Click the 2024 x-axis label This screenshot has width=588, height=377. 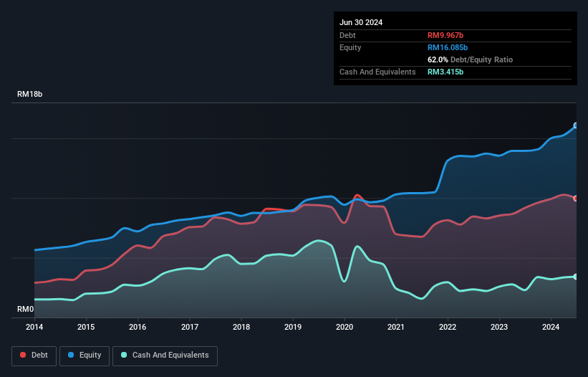click(551, 328)
